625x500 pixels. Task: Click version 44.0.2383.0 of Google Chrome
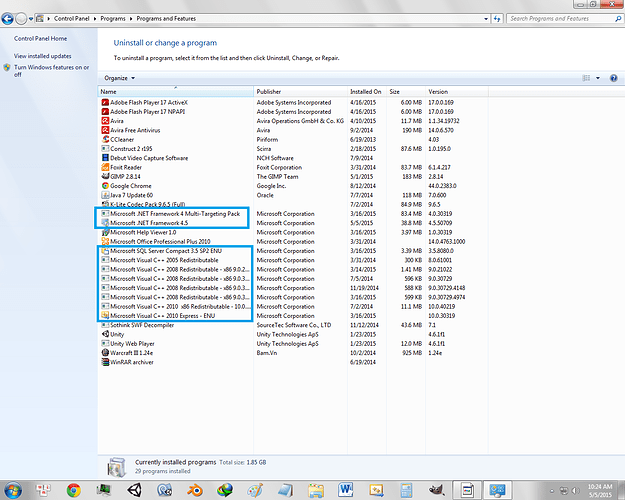point(442,186)
